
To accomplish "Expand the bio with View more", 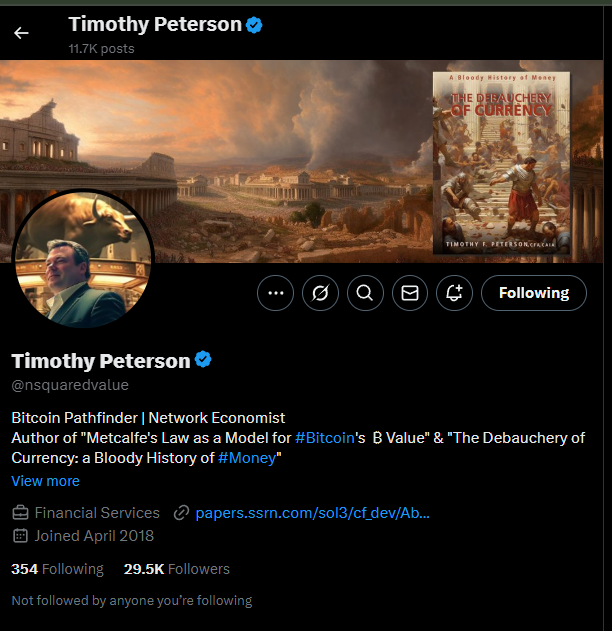I will tap(45, 481).
